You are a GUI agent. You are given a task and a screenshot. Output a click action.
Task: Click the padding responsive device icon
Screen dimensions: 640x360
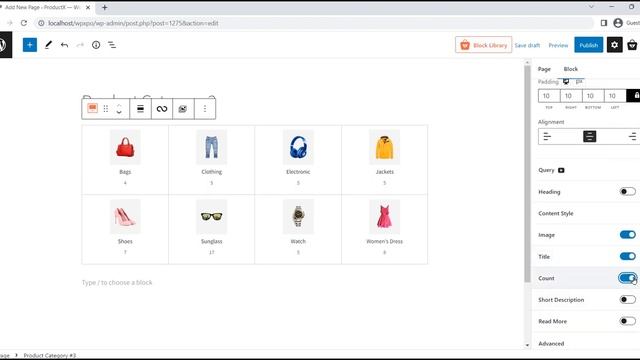pos(566,82)
